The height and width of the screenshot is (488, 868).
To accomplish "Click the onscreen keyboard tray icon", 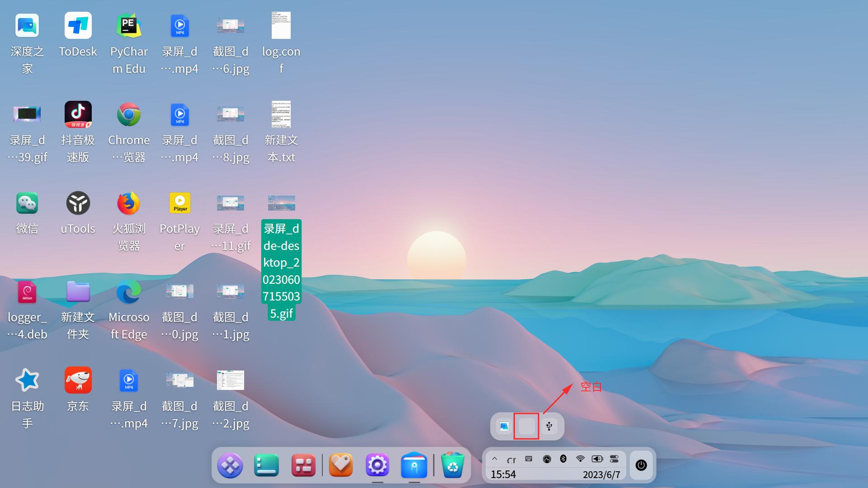I will click(528, 459).
